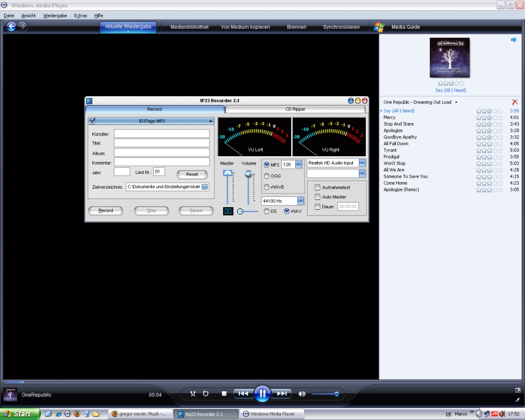Screen dimensions: 525x420
Task: Launch Internet Explorer from quick launch
Action: (x=58, y=414)
